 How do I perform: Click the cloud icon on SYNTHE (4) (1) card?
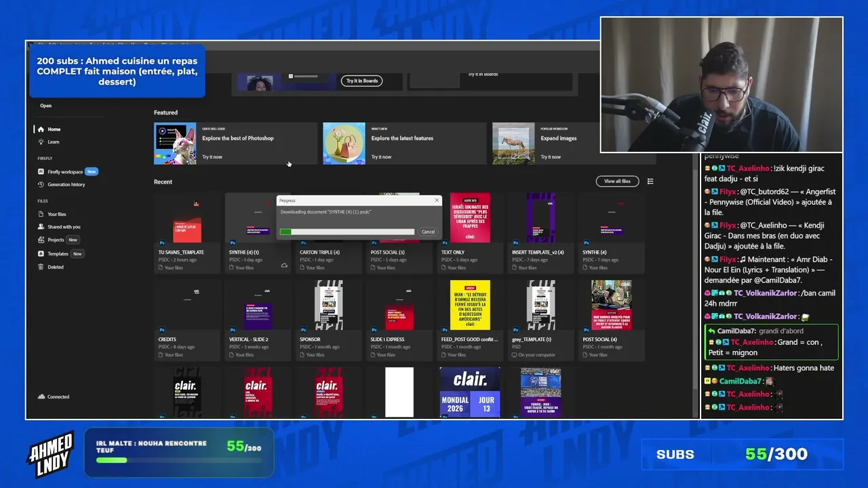pyautogui.click(x=284, y=266)
